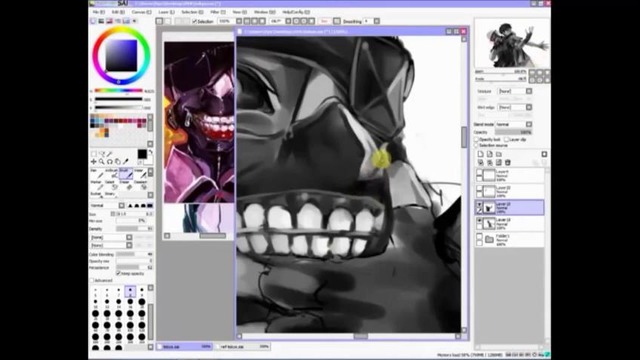
Task: Create a new linework layer
Action: 489,154
